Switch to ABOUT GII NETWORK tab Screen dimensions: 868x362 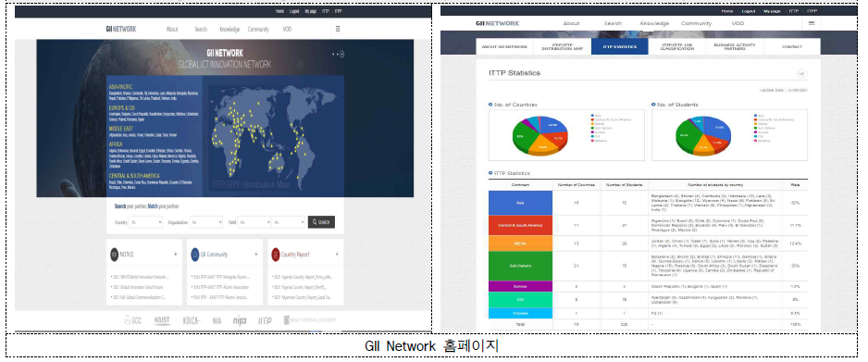[504, 46]
